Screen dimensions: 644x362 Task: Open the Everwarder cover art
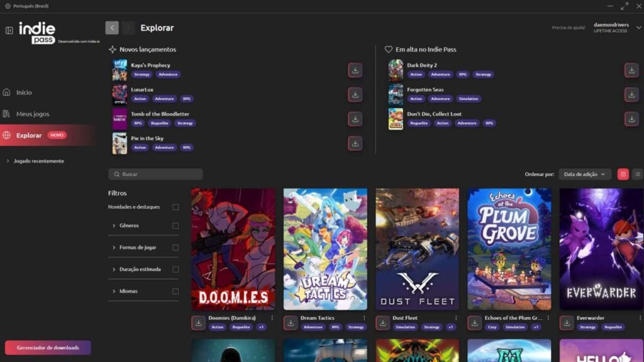point(602,249)
